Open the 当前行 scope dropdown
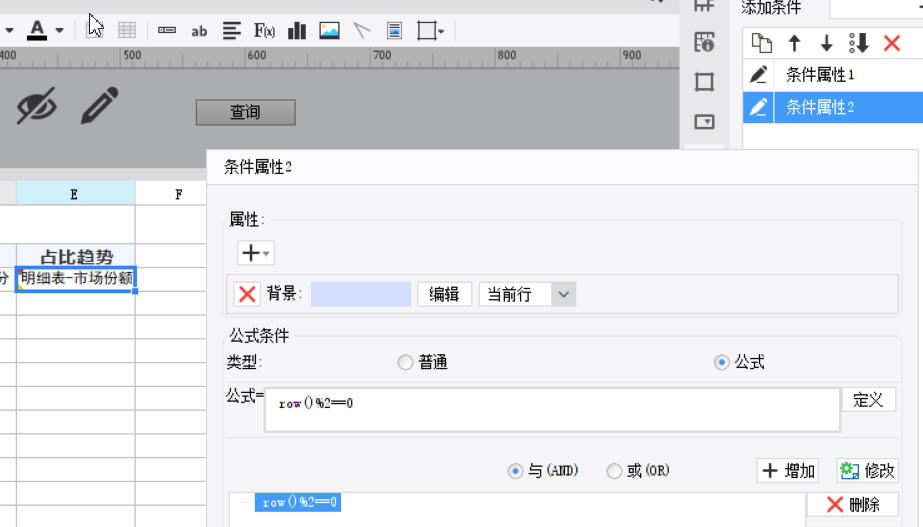The image size is (923, 527). 527,294
